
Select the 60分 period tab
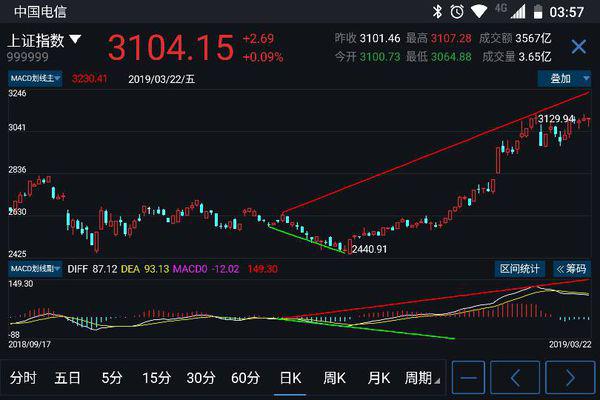(245, 378)
